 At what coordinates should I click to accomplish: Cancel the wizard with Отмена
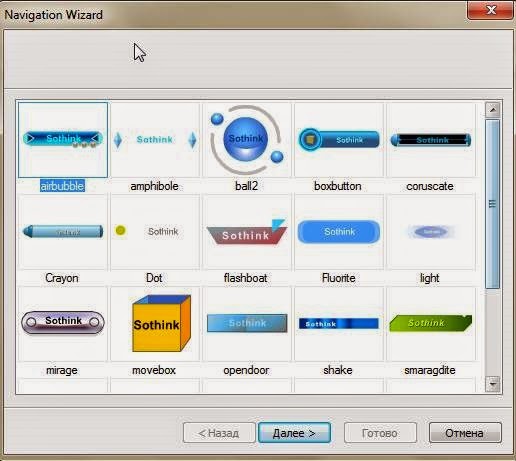[x=465, y=433]
